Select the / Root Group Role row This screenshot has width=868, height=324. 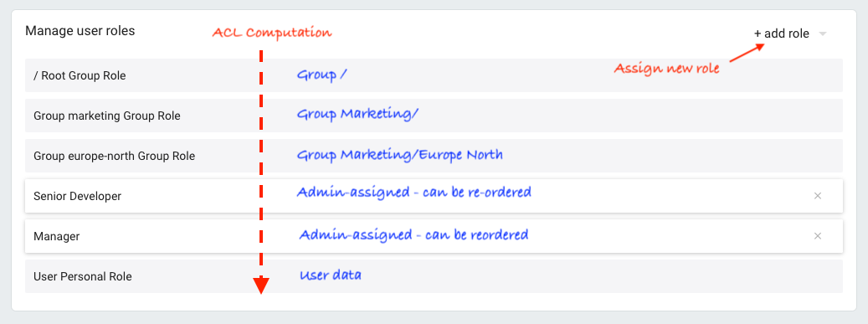434,75
